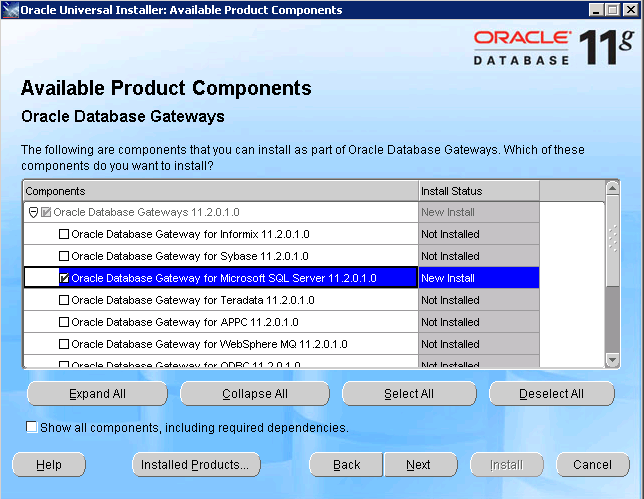Select Oracle Database Gateways 11.2.0.1.0 root text
The height and width of the screenshot is (499, 644).
(146, 212)
